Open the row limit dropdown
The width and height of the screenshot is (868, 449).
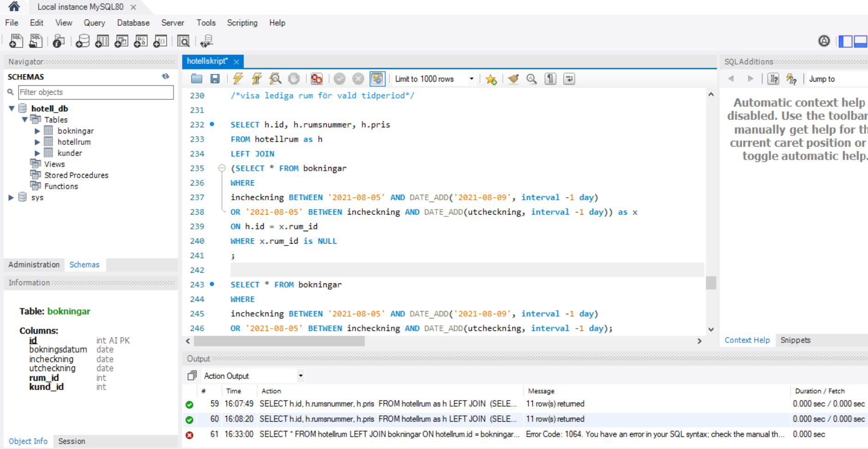[x=471, y=79]
